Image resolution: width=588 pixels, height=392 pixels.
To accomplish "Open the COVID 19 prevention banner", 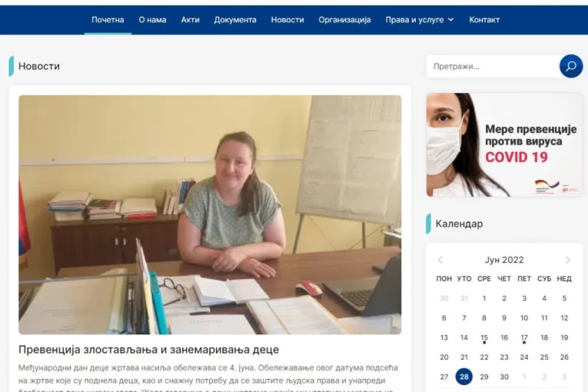I will [504, 145].
